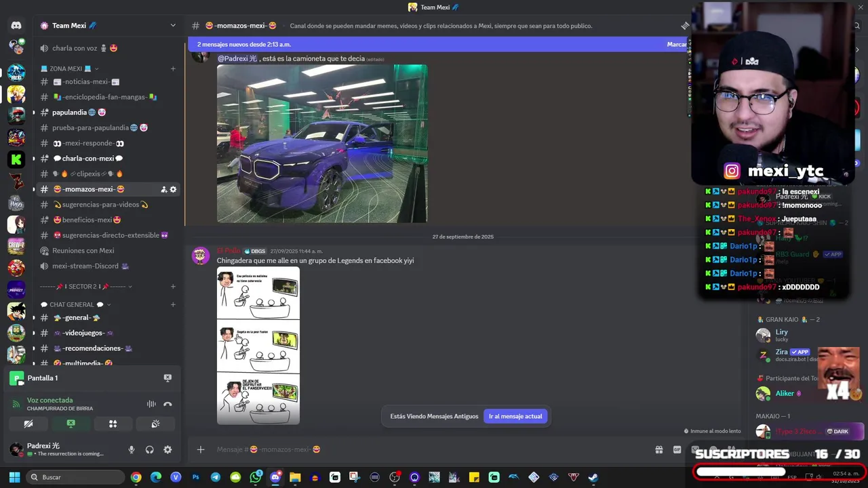Open the stick-figure meme image attachment
The height and width of the screenshot is (488, 868).
[258, 346]
